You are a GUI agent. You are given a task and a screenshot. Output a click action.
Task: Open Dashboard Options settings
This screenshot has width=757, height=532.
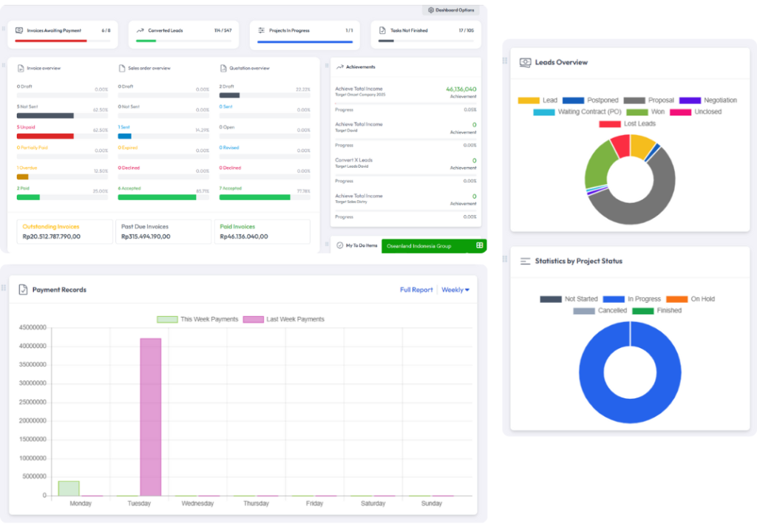(451, 10)
